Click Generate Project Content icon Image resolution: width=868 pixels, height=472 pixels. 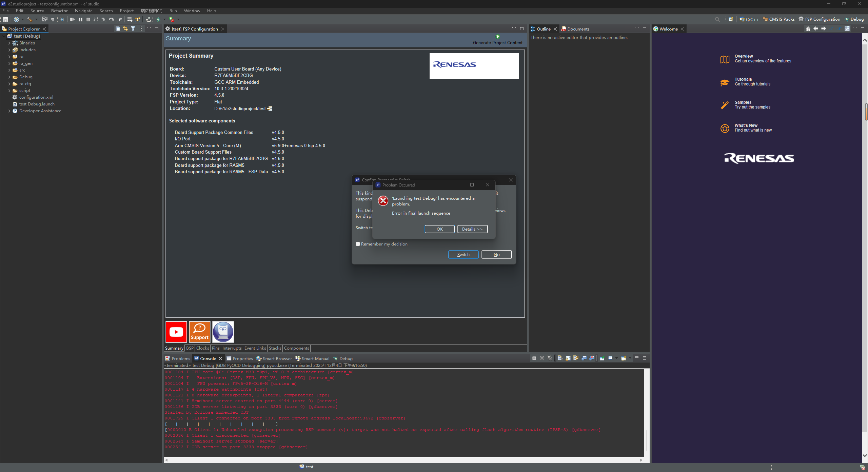(x=497, y=37)
